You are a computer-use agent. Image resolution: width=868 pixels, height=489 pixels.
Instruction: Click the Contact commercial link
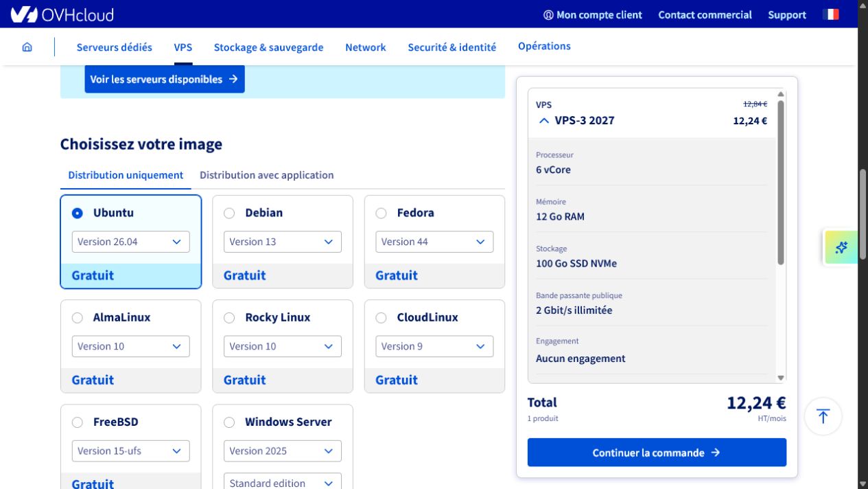tap(705, 15)
